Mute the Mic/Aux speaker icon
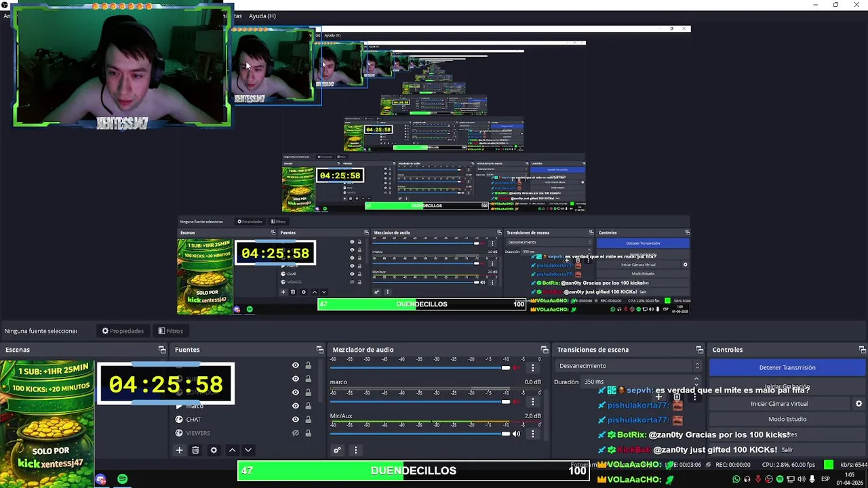The height and width of the screenshot is (488, 868). coord(516,434)
